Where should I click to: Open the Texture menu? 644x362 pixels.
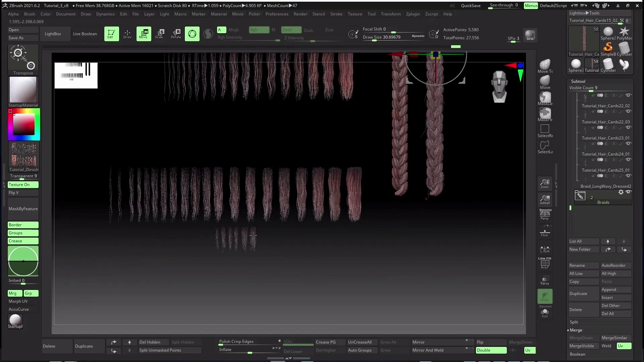pos(355,14)
